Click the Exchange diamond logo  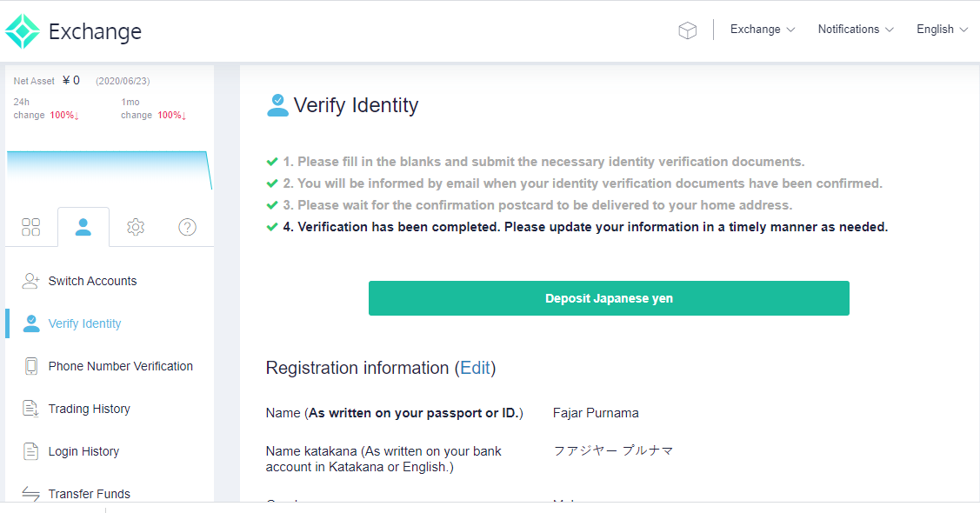point(23,31)
